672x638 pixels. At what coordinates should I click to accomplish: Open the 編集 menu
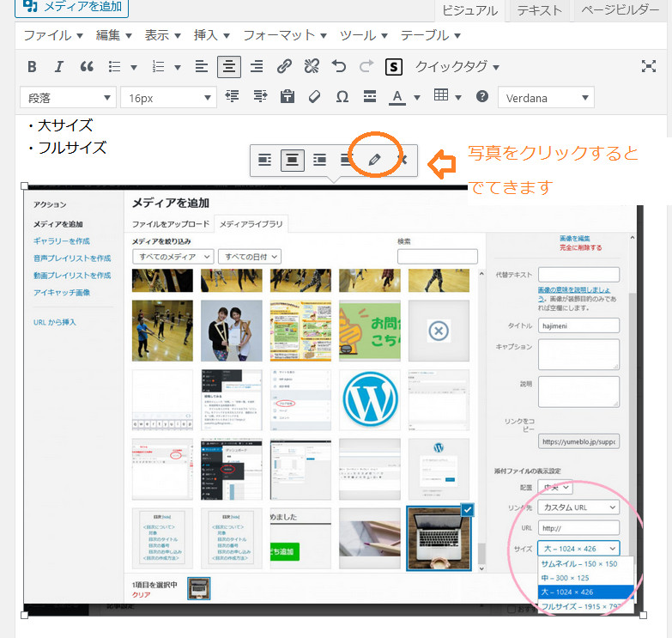point(113,35)
